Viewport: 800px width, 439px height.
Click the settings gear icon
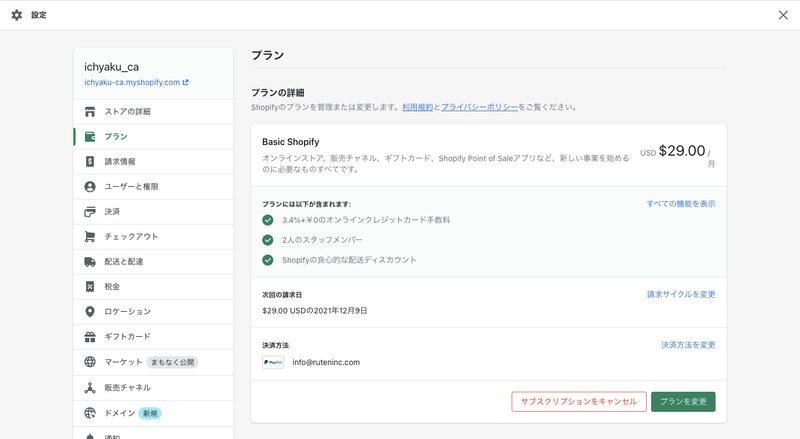[17, 15]
